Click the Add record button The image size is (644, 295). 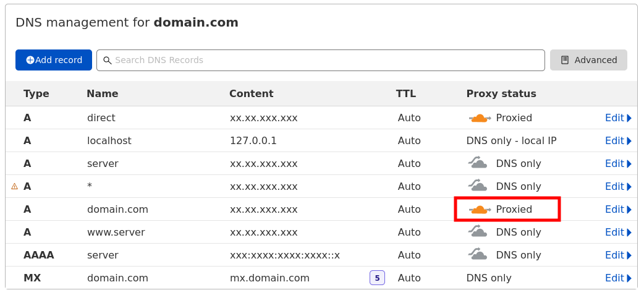[54, 60]
